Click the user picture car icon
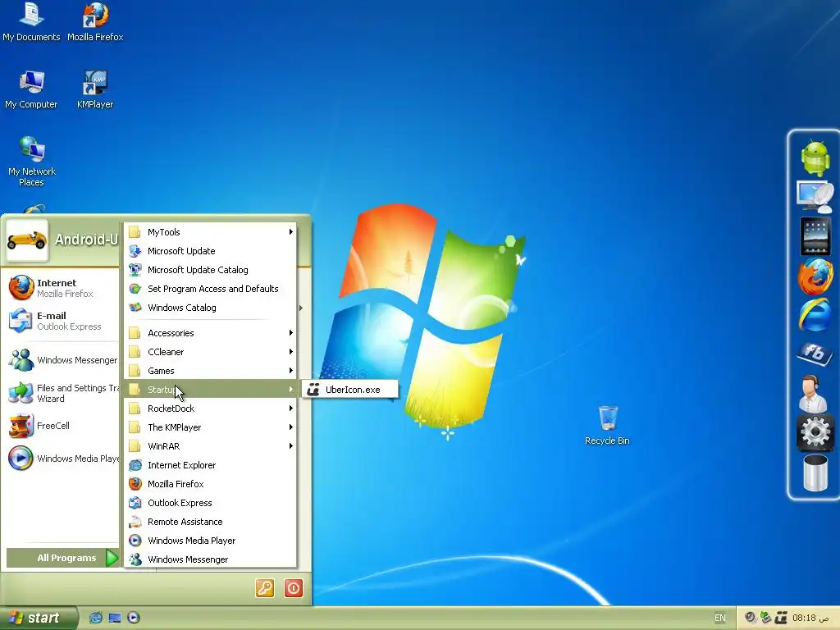 pyautogui.click(x=27, y=240)
